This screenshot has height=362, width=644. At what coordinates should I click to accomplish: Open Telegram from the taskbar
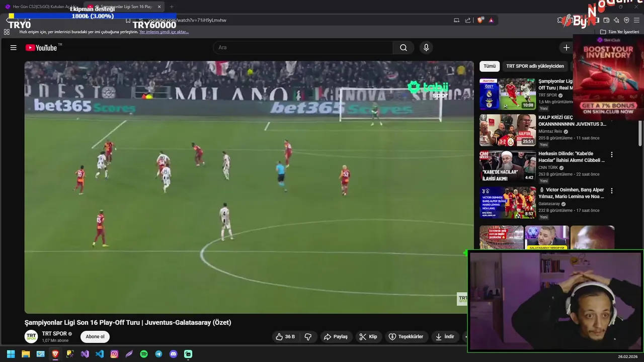coord(158,354)
